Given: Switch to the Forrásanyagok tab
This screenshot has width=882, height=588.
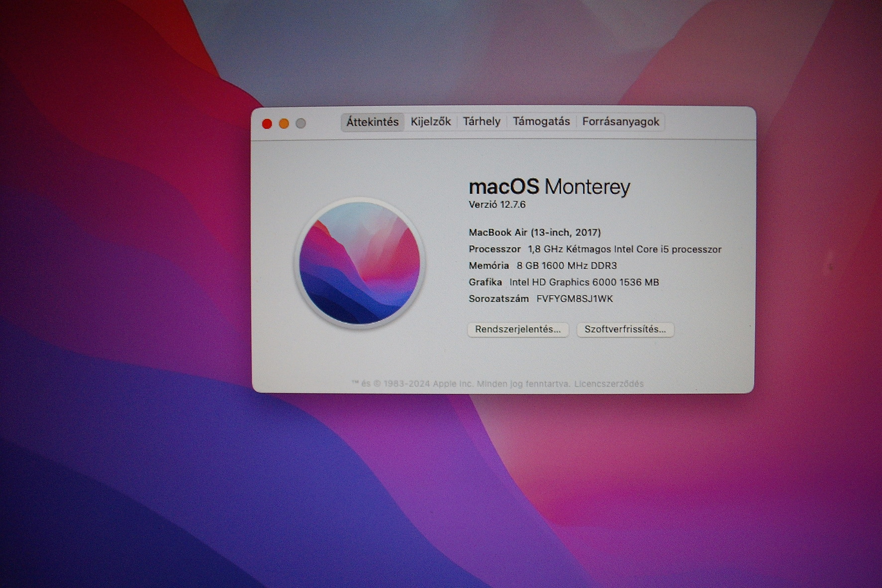Looking at the screenshot, I should [620, 122].
